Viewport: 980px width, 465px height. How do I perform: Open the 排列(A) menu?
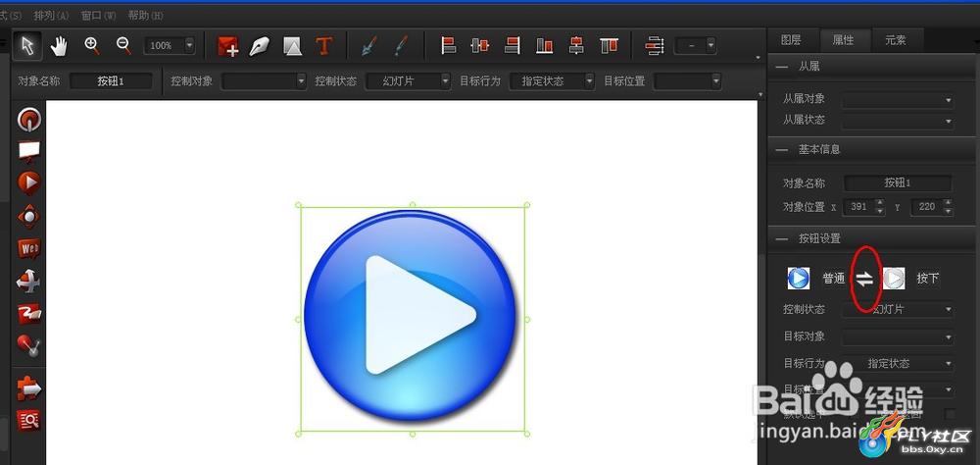[51, 15]
